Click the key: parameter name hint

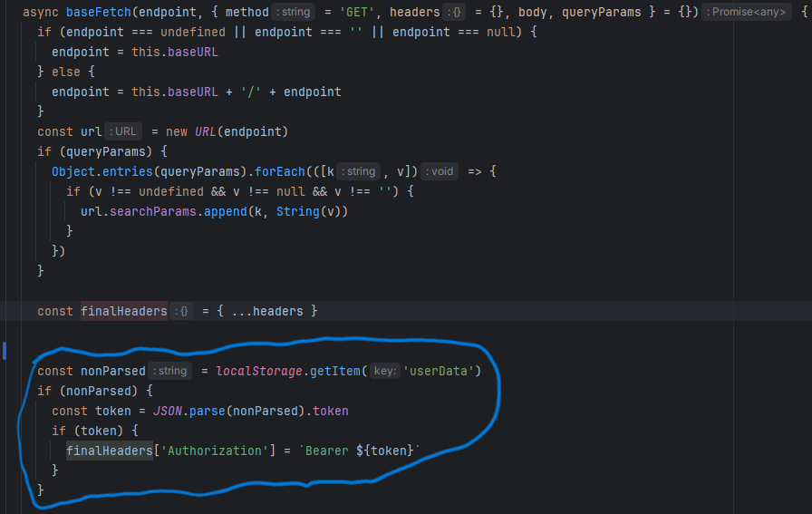(x=384, y=371)
